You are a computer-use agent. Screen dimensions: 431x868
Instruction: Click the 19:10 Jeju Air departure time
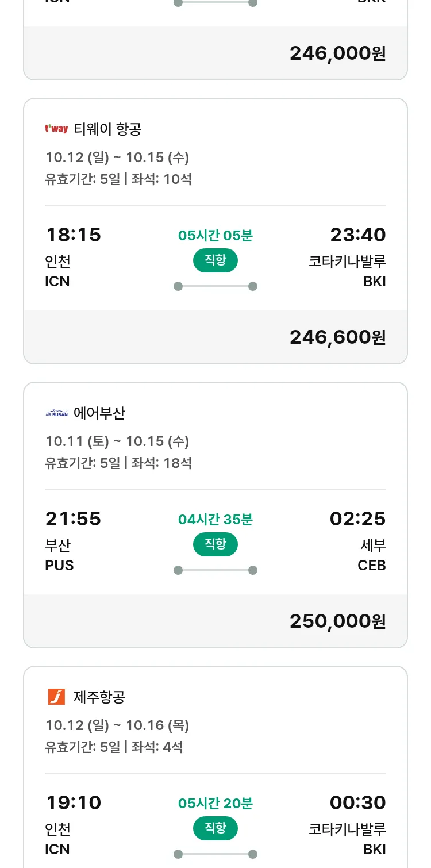pyautogui.click(x=73, y=803)
